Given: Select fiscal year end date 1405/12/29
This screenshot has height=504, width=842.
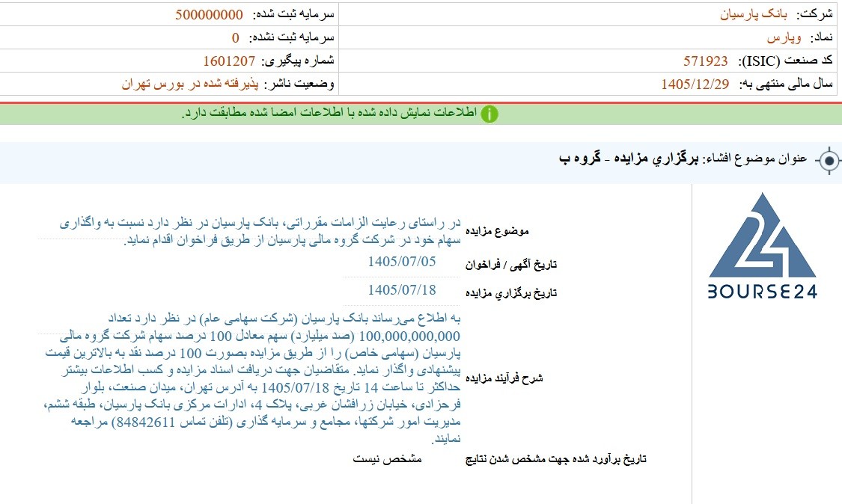Looking at the screenshot, I should click(x=695, y=84).
